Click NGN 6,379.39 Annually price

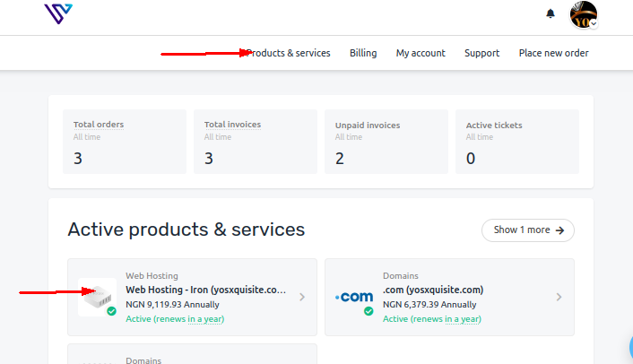coord(429,305)
